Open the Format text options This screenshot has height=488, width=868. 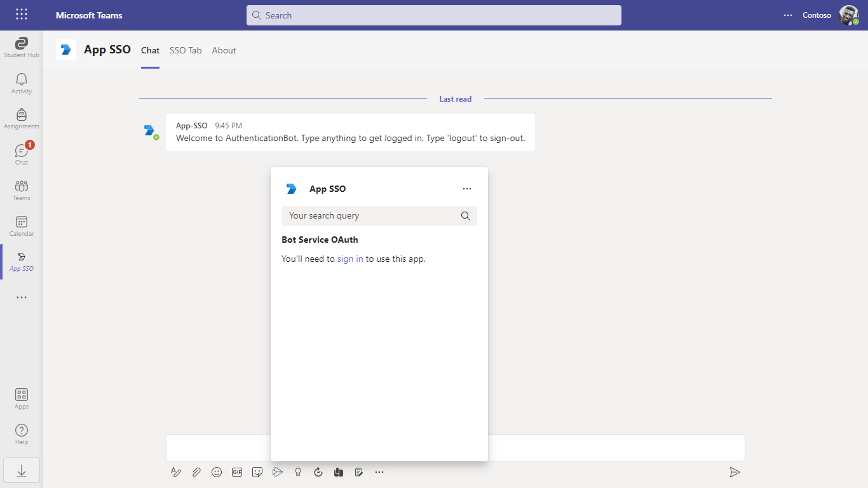coord(176,472)
